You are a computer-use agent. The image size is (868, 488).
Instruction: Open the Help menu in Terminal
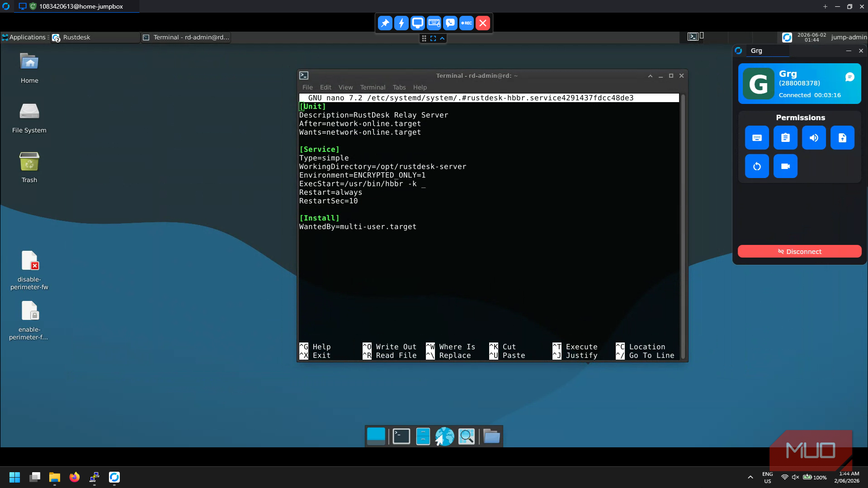[x=420, y=88]
